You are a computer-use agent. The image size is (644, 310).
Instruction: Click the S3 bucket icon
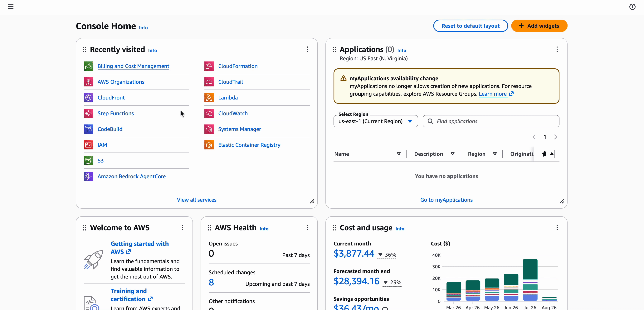tap(88, 161)
